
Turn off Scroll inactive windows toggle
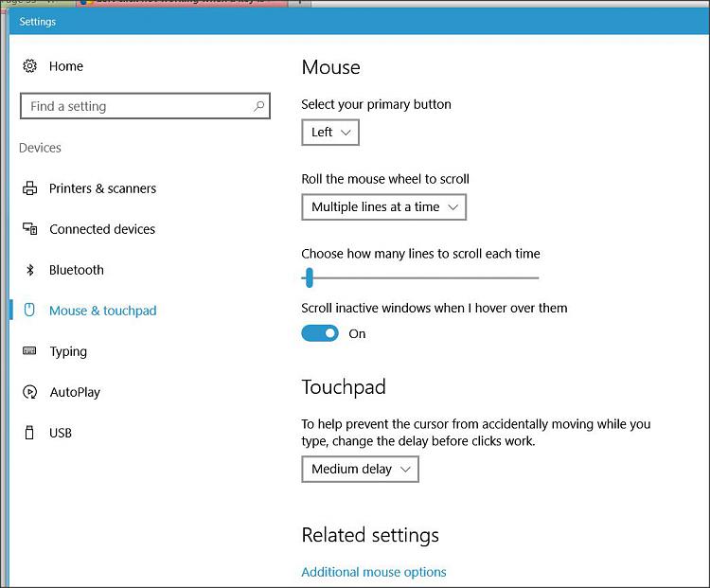320,333
